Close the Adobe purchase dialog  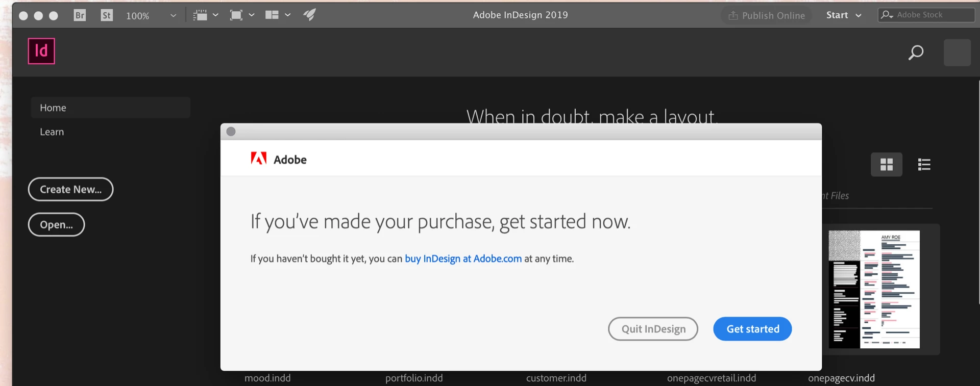(x=231, y=132)
